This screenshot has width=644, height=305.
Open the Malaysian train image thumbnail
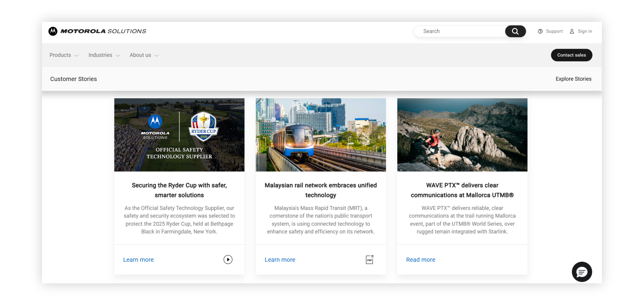click(x=321, y=135)
